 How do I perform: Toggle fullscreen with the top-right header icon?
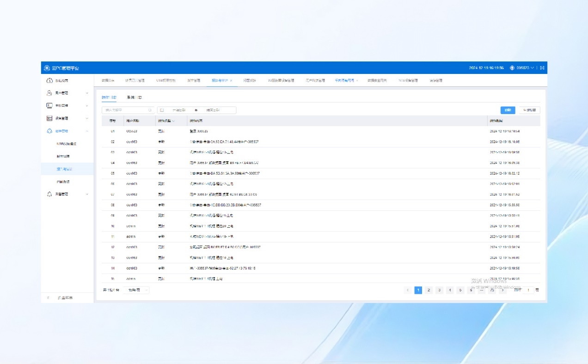[542, 68]
